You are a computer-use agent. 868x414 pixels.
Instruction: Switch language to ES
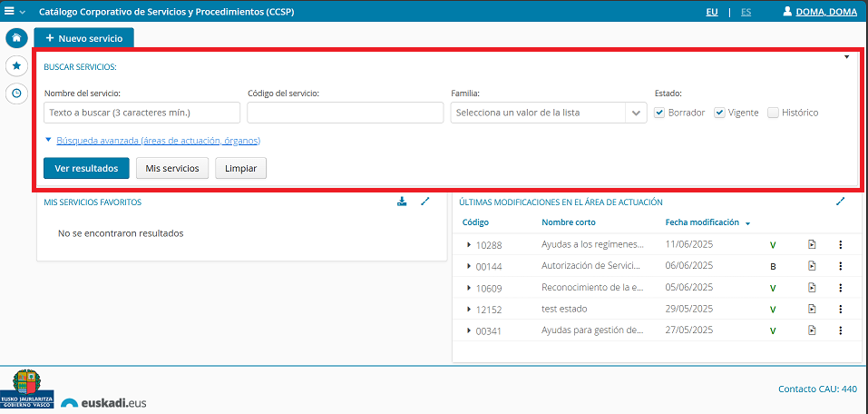pyautogui.click(x=746, y=12)
